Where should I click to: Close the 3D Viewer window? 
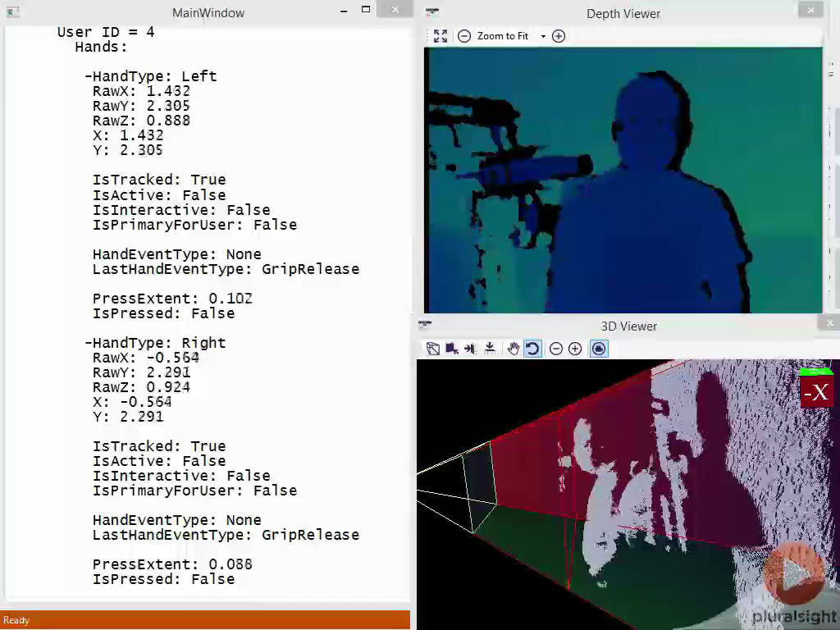829,322
